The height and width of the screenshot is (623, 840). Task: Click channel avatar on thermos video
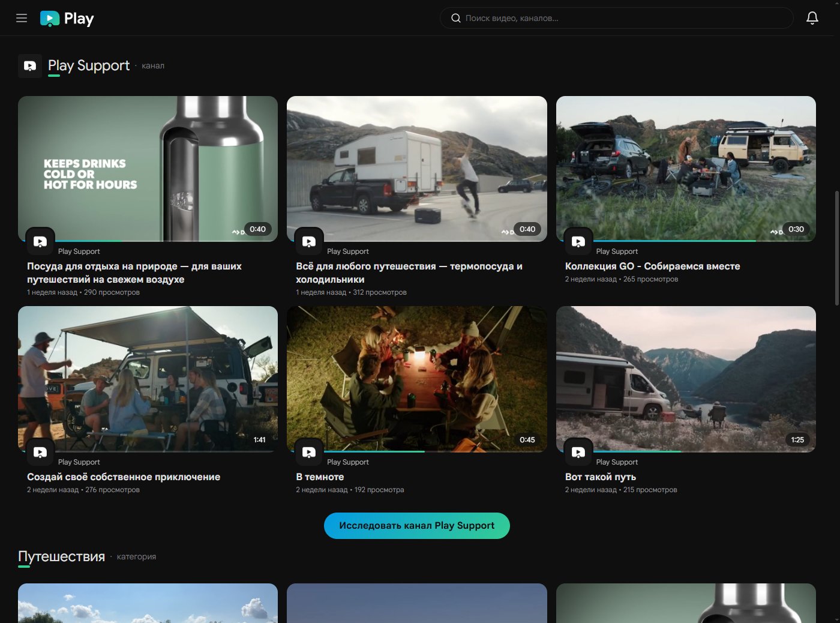(40, 242)
